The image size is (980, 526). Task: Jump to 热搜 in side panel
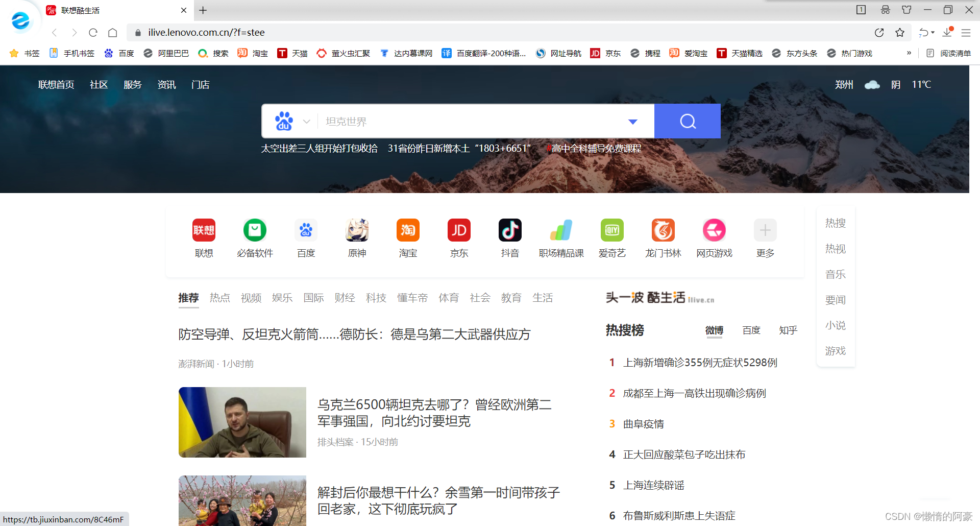836,223
